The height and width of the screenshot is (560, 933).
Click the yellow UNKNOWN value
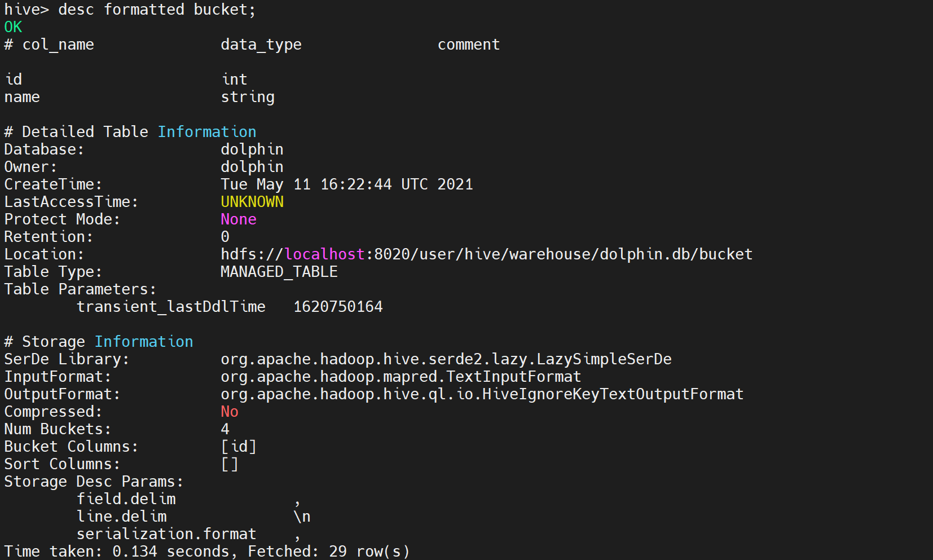252,202
